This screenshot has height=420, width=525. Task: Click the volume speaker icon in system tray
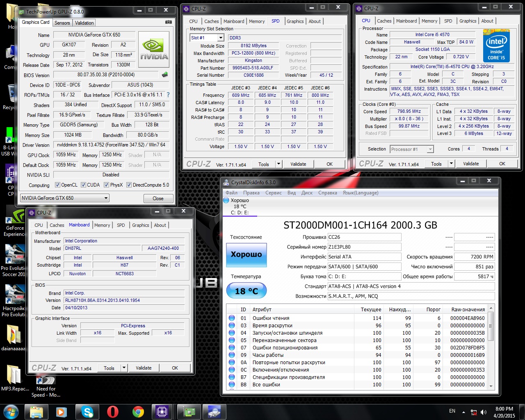tap(484, 412)
